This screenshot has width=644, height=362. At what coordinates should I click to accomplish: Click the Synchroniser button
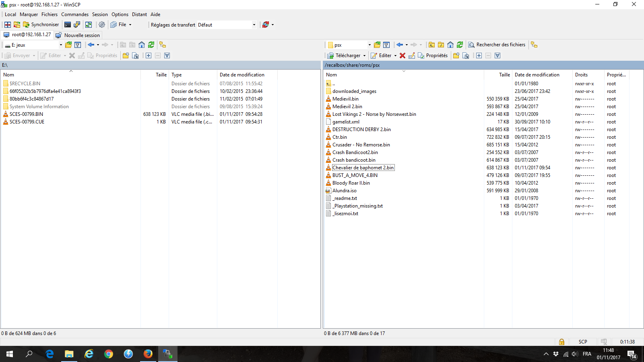point(41,25)
